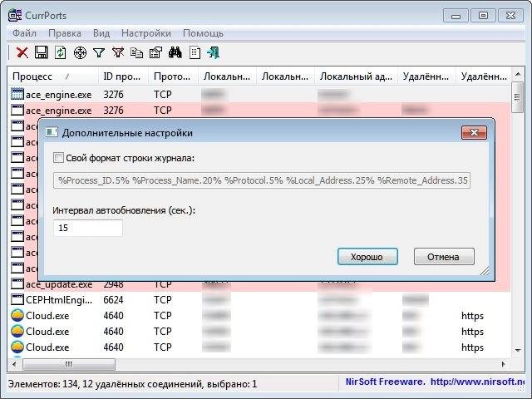Click the crosshair target toolbar icon
This screenshot has height=399, width=532.
point(80,53)
